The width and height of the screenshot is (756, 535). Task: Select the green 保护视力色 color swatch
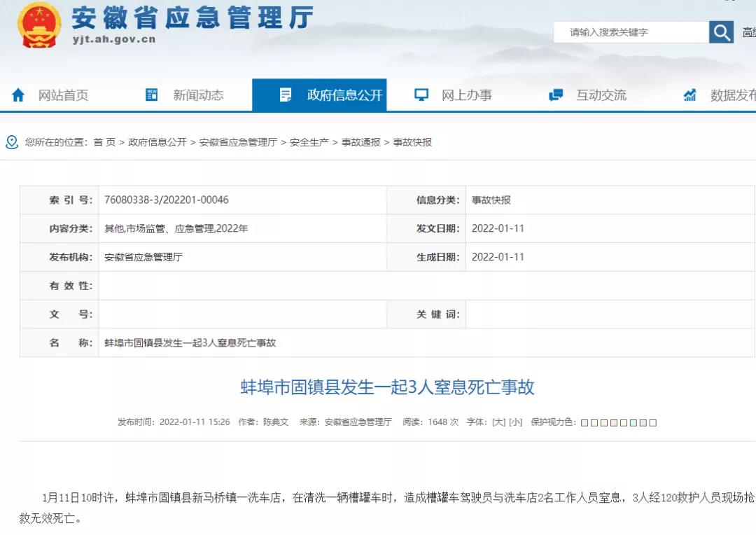633,422
